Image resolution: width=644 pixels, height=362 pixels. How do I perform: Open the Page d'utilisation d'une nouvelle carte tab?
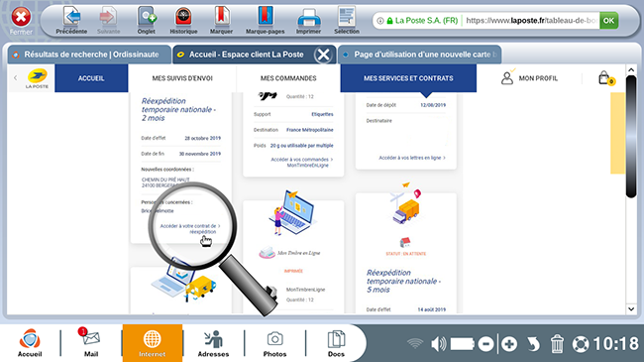tap(419, 55)
